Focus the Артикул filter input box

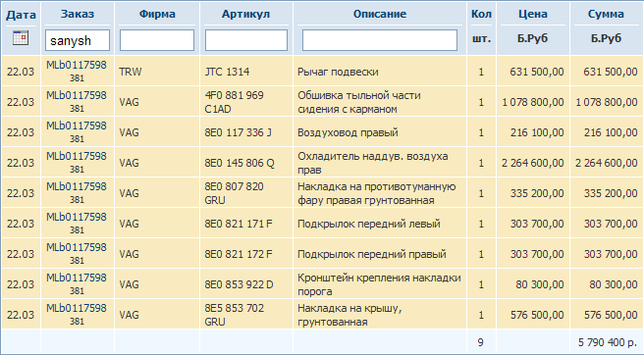point(246,40)
